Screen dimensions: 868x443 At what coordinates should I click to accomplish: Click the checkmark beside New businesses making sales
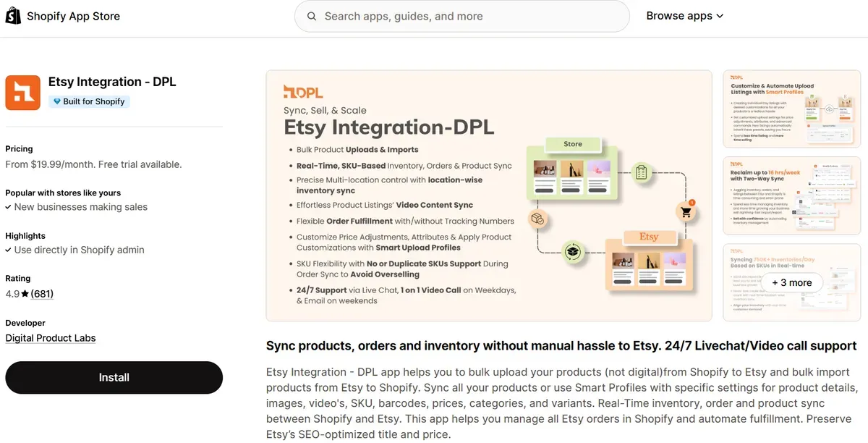(9, 206)
